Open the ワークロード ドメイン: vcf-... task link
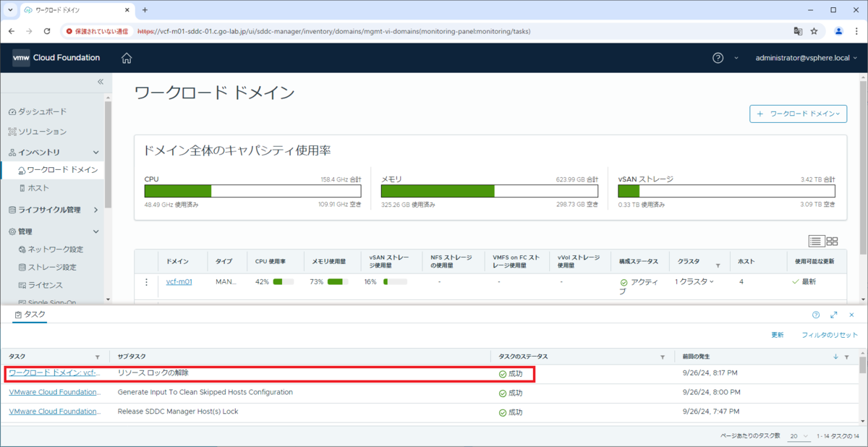 [53, 373]
